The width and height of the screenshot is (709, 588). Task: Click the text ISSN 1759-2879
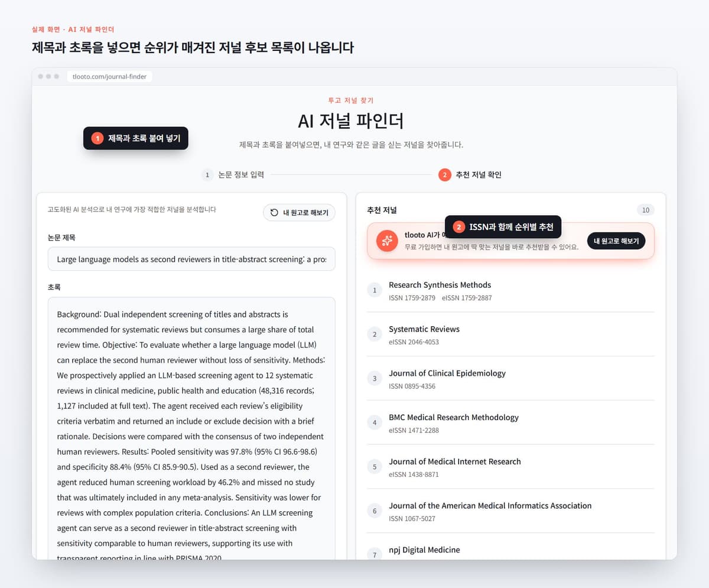pyautogui.click(x=411, y=298)
